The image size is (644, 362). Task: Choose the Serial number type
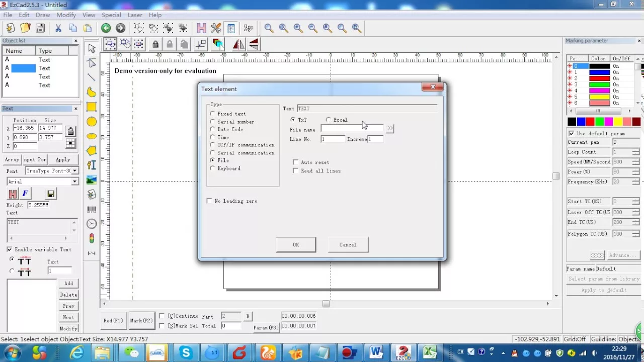click(213, 122)
